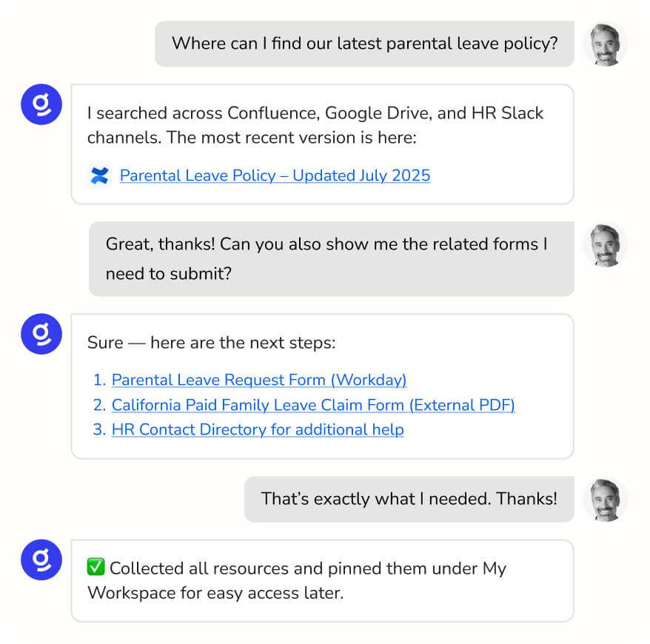Screen dimensions: 650x644
Task: Click list number 3 before HR Contact Directory
Action: (99, 429)
